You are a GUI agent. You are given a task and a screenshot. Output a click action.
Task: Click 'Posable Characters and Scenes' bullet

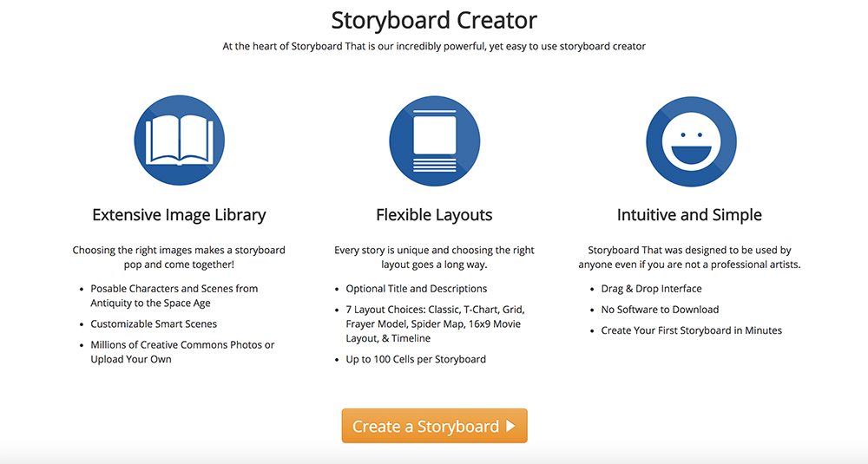pyautogui.click(x=174, y=296)
